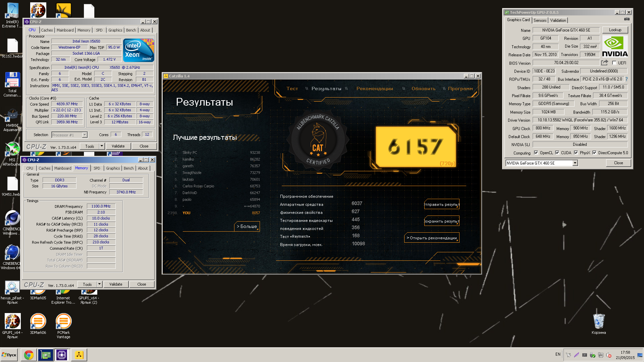Toggle the OpenCL checkbox

[536, 153]
